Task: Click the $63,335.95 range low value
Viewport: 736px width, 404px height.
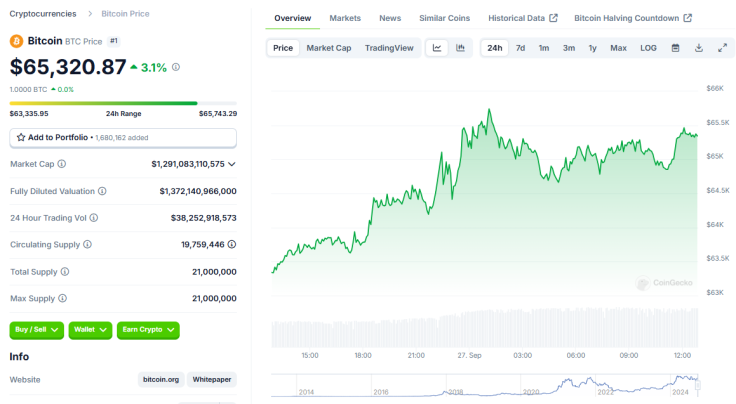Action: pos(29,114)
